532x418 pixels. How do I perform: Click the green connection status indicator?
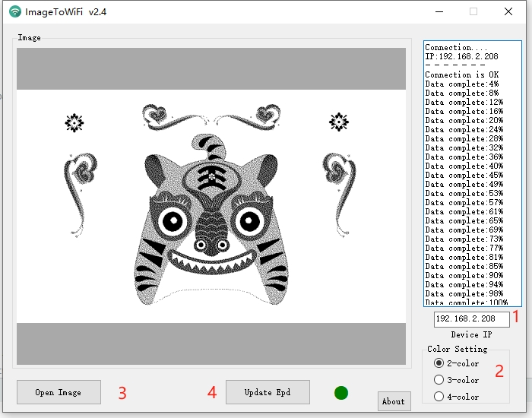click(341, 392)
